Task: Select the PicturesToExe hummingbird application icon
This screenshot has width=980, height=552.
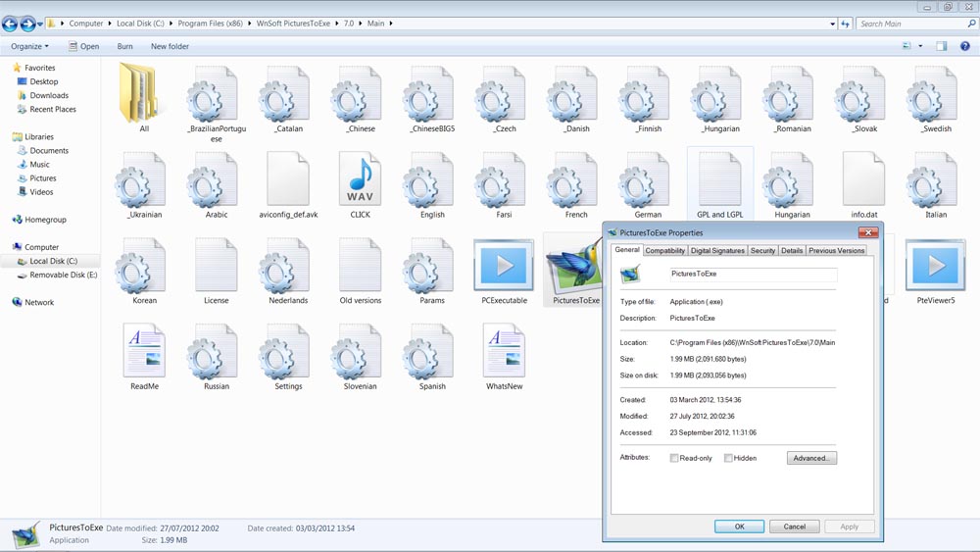Action: point(573,266)
